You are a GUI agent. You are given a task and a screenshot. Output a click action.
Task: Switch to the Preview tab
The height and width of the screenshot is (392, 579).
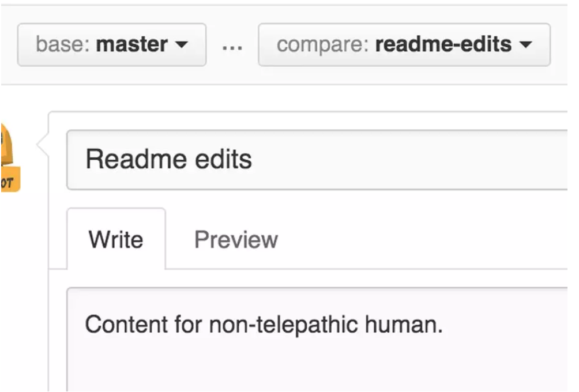[236, 239]
